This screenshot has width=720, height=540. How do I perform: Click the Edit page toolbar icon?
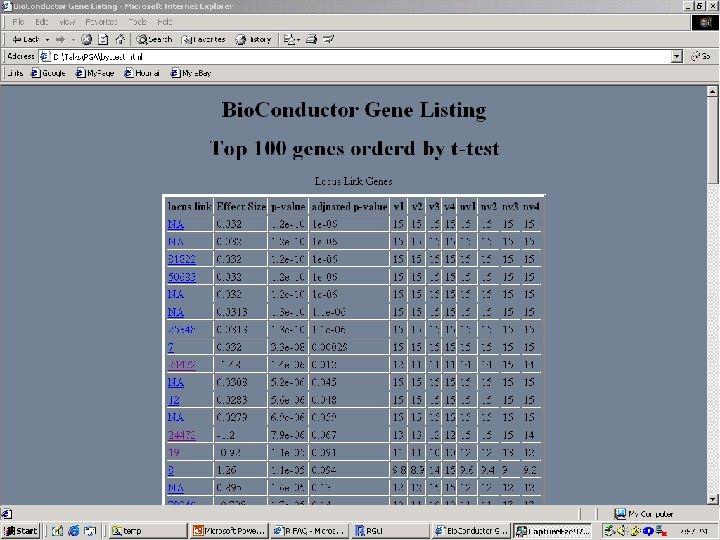(328, 39)
